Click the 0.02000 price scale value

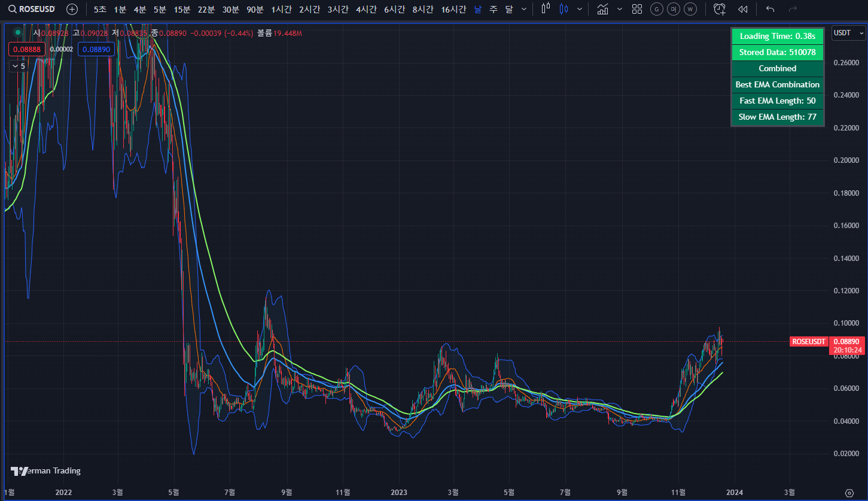[846, 454]
